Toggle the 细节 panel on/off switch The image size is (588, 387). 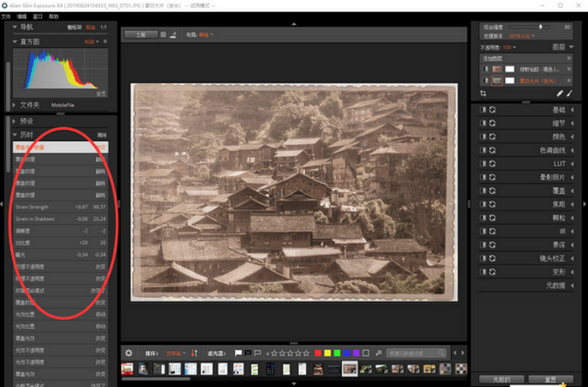click(484, 123)
